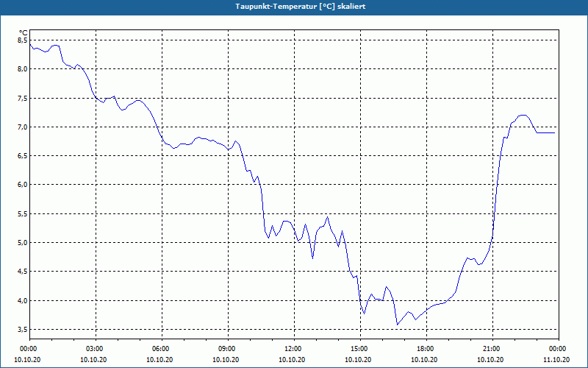Click the chart title Taupunkt-Temperatur [°C] skaliert
588x368 pixels.
(x=301, y=7)
